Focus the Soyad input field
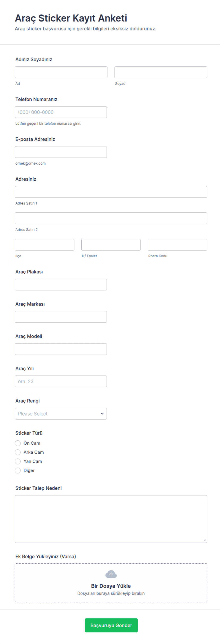Image resolution: width=220 pixels, height=644 pixels. click(161, 72)
